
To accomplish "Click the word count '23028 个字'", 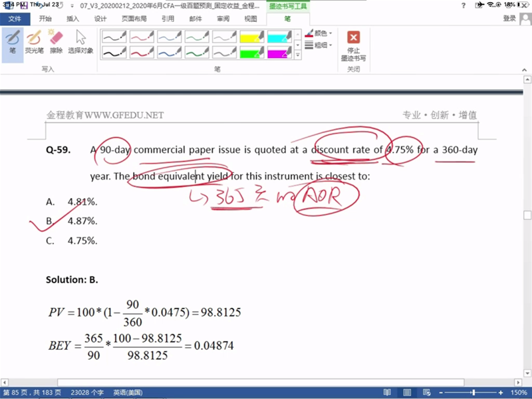I will tap(87, 392).
